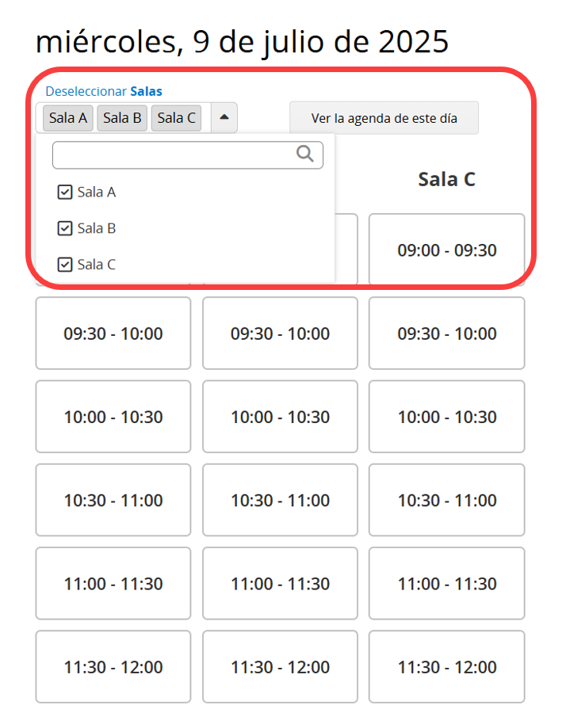Click the search magnifier icon in dropdown
Viewport: 566px width, 728px height.
tap(305, 154)
